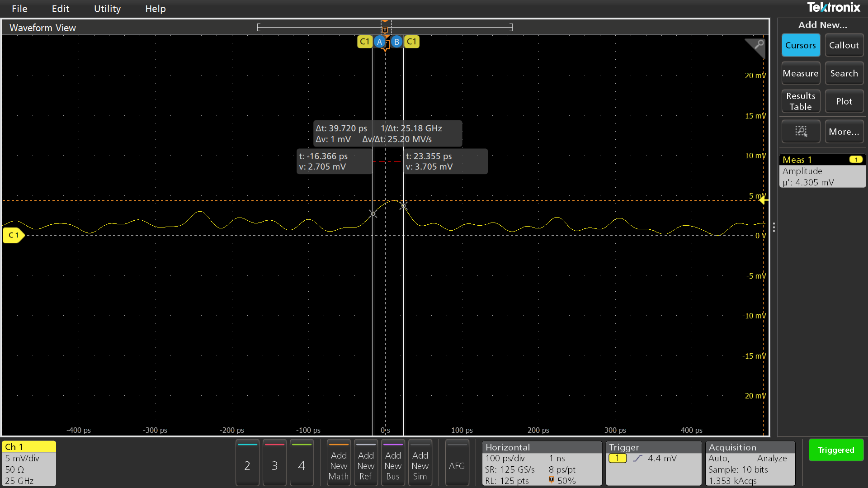Click the C1 channel ground marker
This screenshot has height=488, width=868.
(13, 235)
